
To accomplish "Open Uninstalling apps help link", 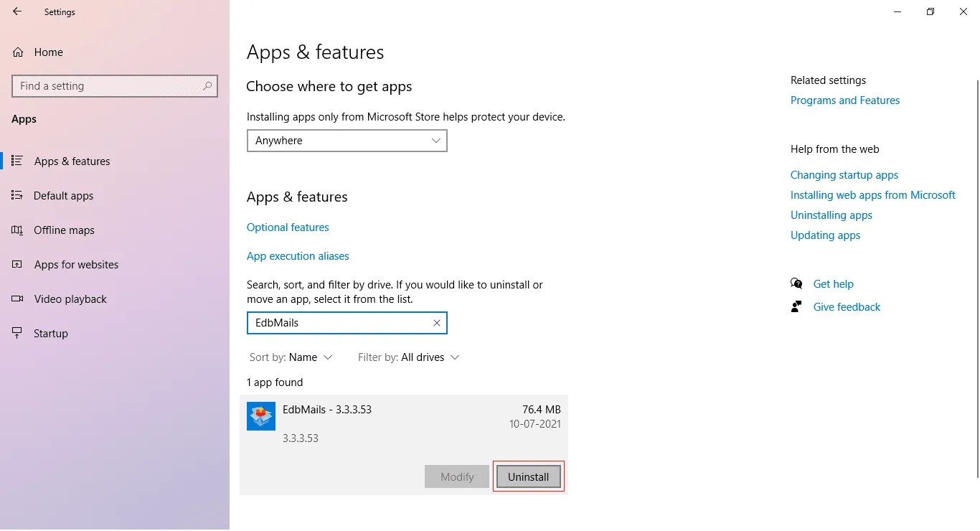I will coord(831,215).
